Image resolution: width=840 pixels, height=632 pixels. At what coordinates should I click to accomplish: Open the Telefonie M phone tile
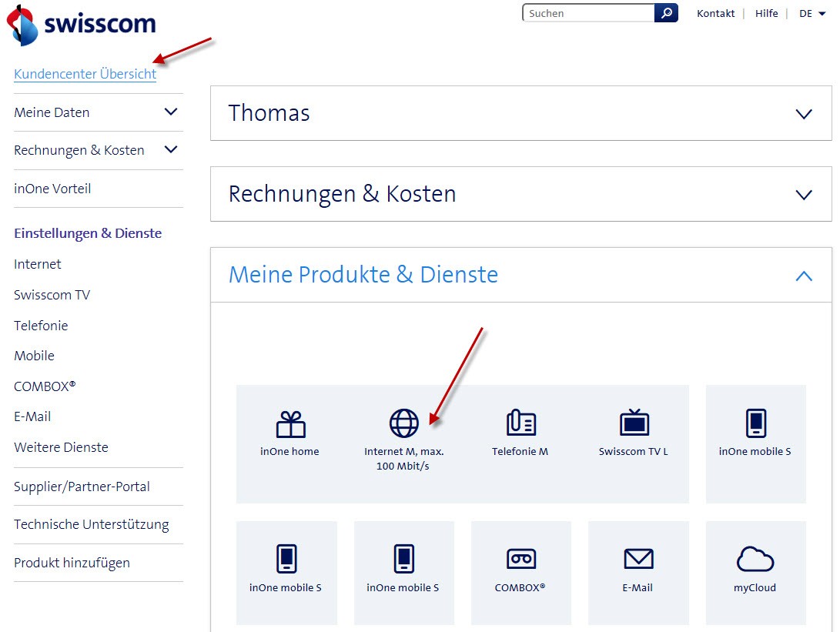520,433
